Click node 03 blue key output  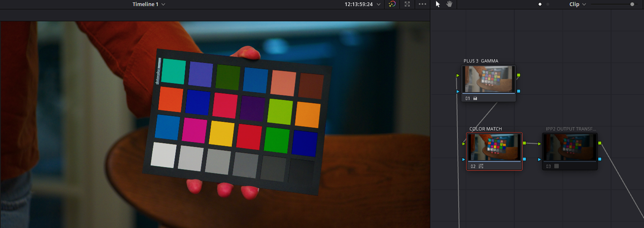[x=600, y=160]
